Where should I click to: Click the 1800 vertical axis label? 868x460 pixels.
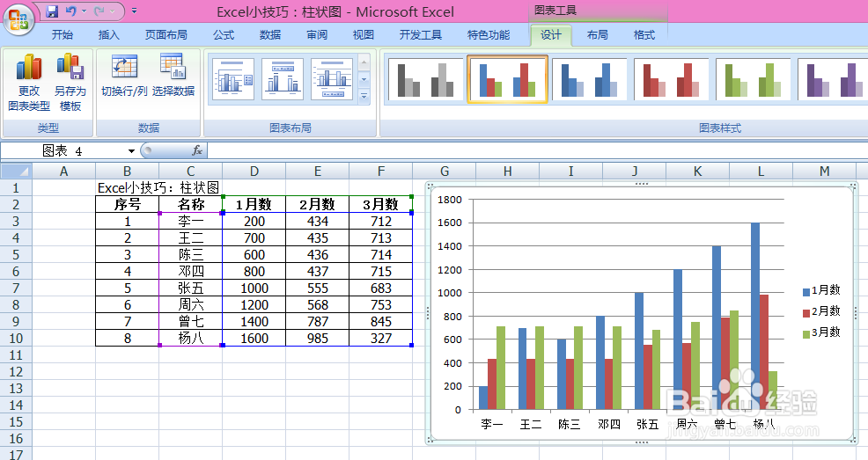pyautogui.click(x=450, y=200)
